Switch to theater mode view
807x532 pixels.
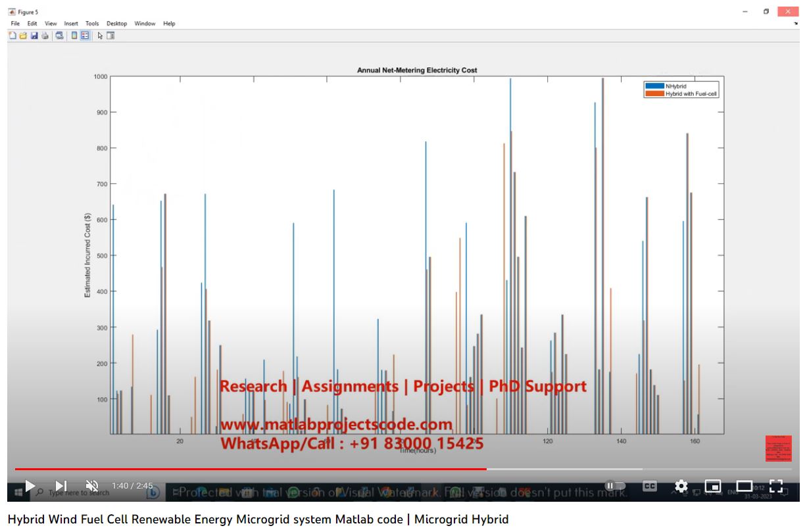745,486
